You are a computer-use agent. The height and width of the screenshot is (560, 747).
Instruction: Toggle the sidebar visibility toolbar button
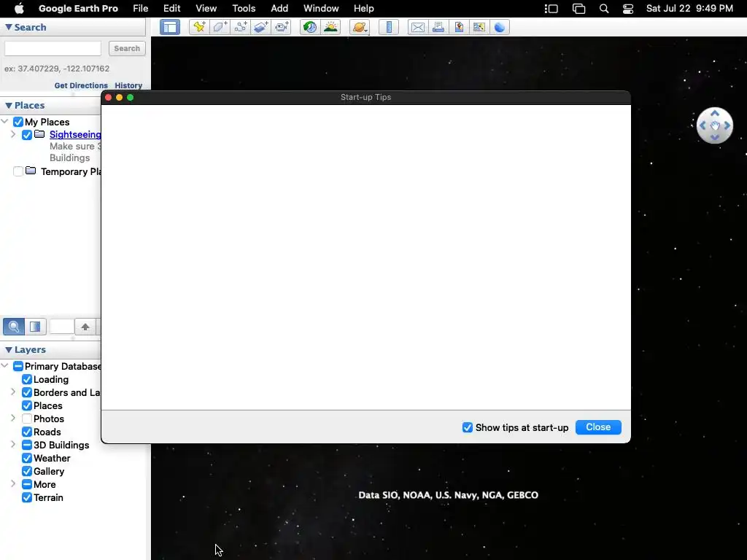tap(169, 27)
